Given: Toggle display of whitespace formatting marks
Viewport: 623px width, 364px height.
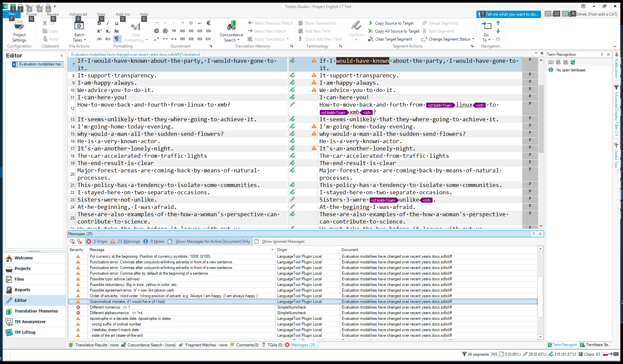Looking at the screenshot, I should (x=117, y=39).
